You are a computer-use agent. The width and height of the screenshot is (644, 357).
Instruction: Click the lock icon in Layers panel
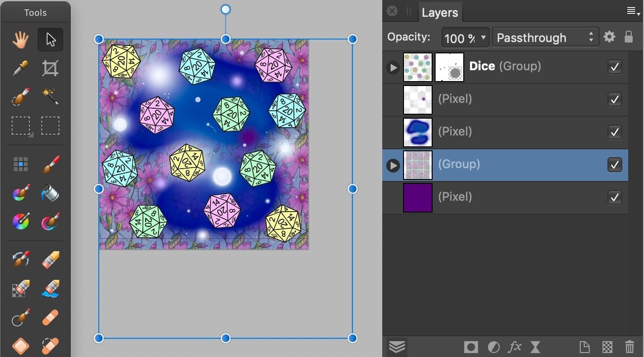(x=628, y=37)
